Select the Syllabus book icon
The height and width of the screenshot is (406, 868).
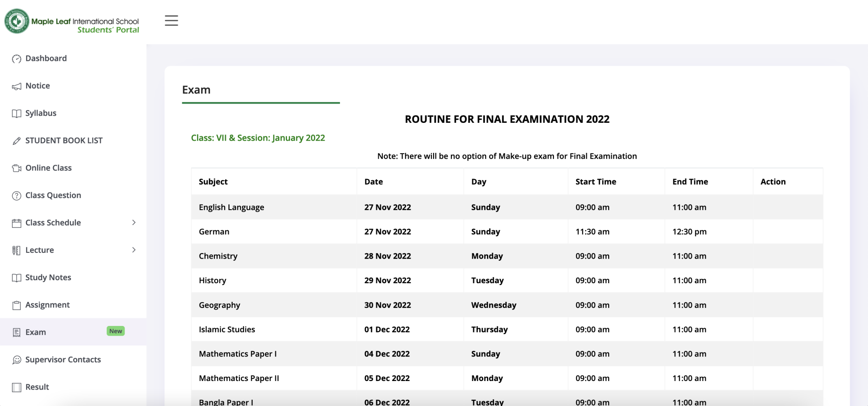click(17, 113)
